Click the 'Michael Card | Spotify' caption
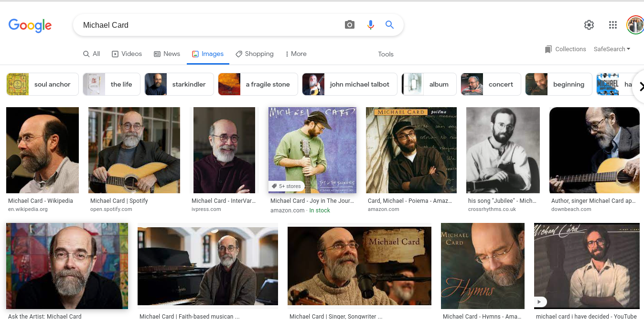The height and width of the screenshot is (321, 644). point(119,201)
